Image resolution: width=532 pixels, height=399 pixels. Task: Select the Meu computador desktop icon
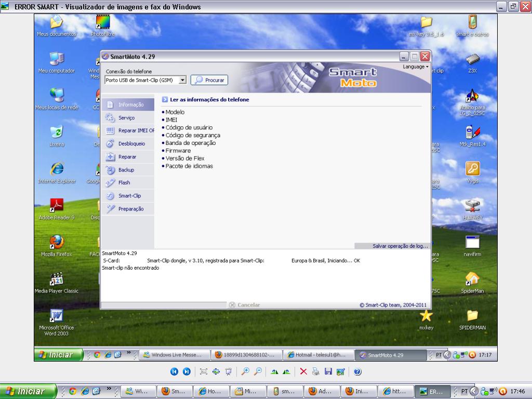[x=56, y=63]
